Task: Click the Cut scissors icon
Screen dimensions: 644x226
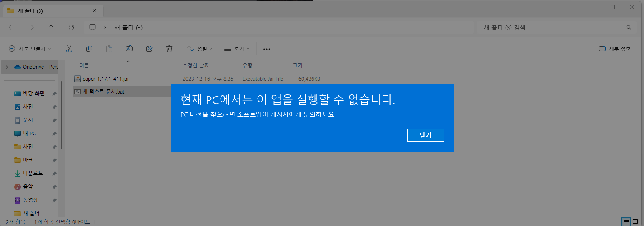Action: click(x=69, y=49)
